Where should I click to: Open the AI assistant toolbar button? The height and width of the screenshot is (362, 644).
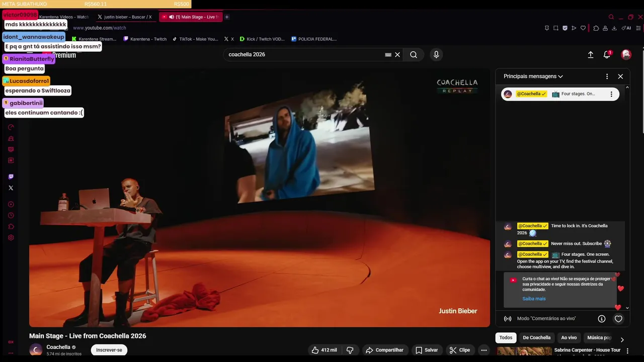(626, 28)
